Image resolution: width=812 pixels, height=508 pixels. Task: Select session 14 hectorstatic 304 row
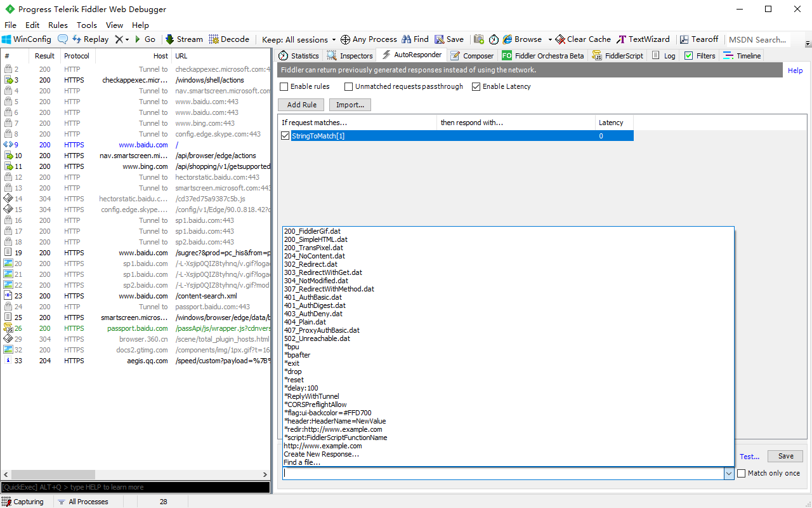pyautogui.click(x=135, y=199)
